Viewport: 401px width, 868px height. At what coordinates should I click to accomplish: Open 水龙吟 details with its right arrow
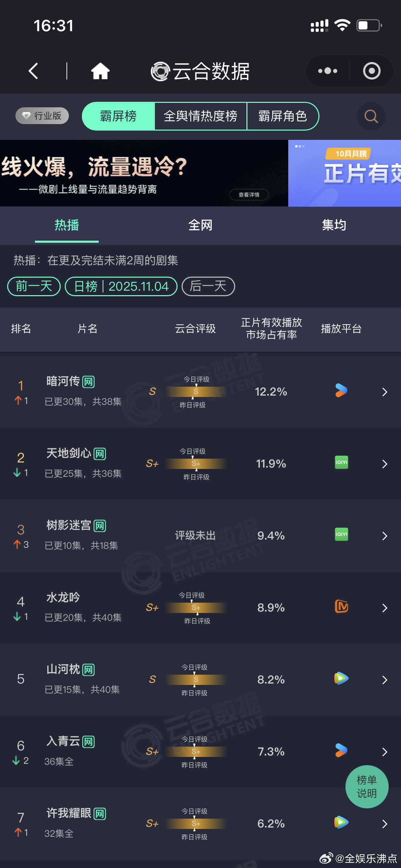[x=385, y=608]
